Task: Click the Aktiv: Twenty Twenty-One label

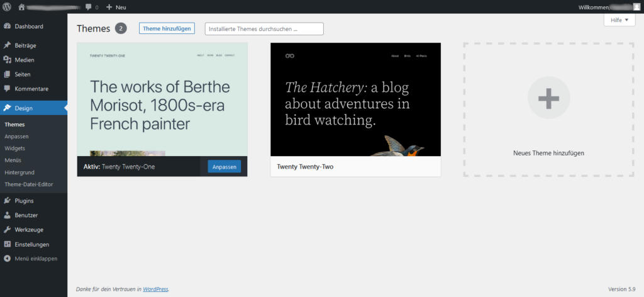Action: tap(119, 167)
